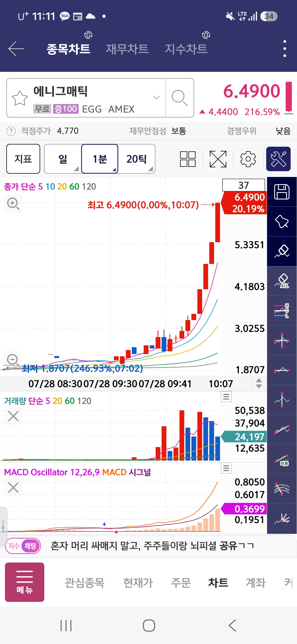Toggle the drawing tools panel
This screenshot has width=297, height=644.
click(278, 159)
